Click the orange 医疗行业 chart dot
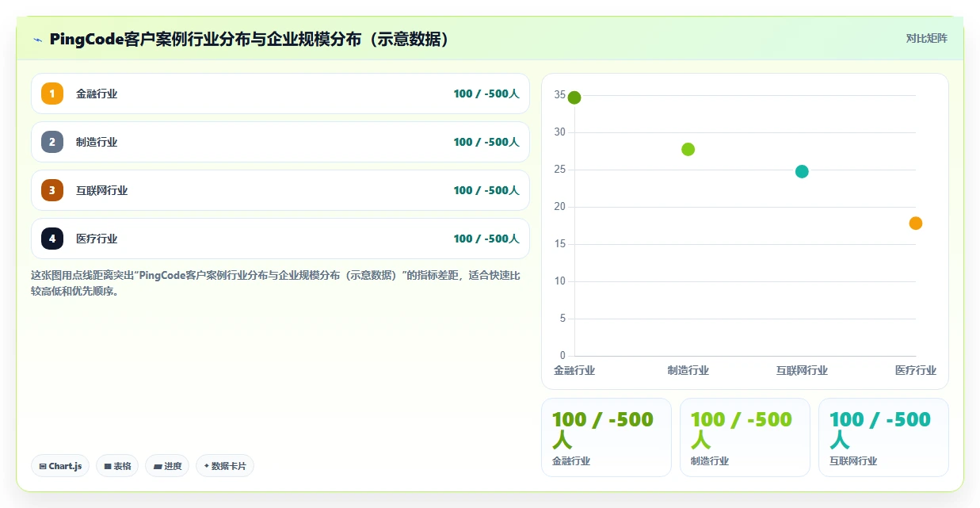 (916, 223)
